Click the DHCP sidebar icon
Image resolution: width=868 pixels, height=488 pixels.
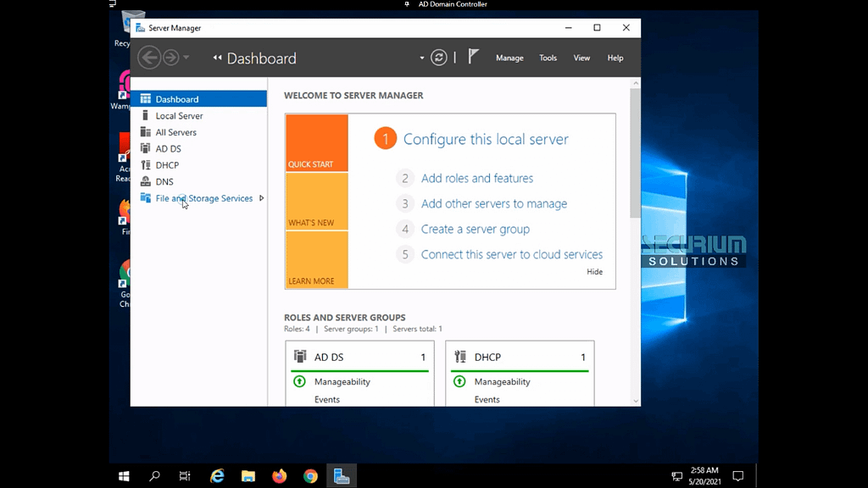tap(145, 164)
